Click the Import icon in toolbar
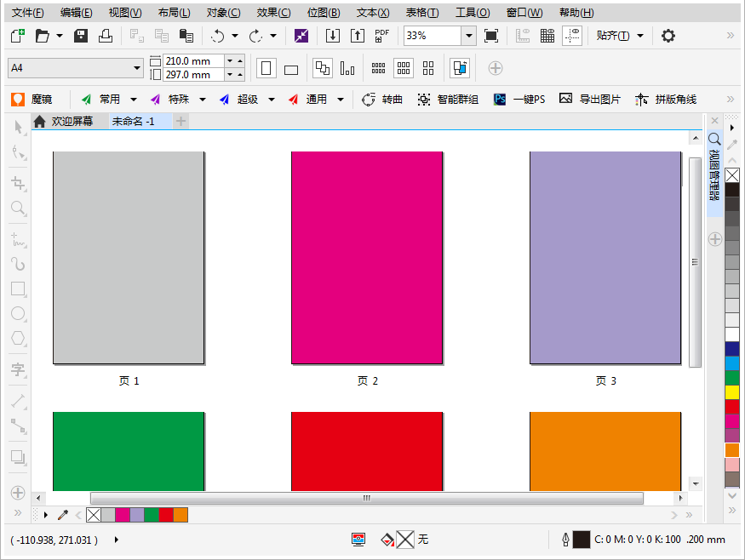This screenshot has width=745, height=560. tap(333, 36)
